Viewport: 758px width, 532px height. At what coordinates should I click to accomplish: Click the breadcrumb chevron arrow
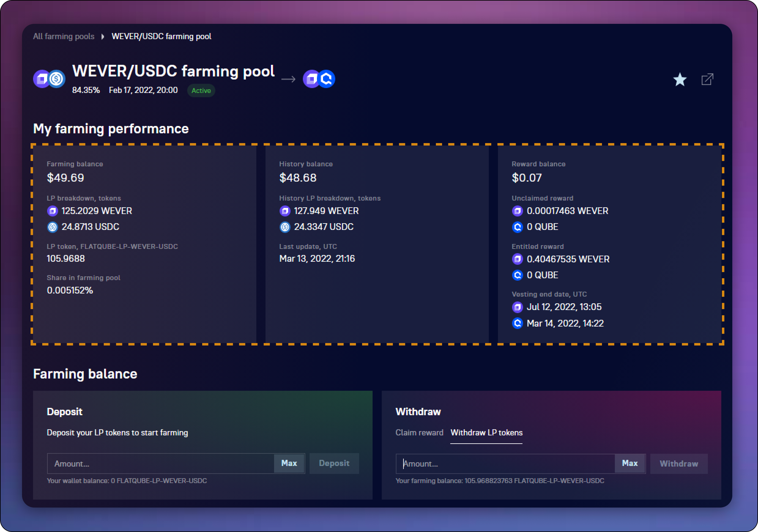(x=103, y=37)
